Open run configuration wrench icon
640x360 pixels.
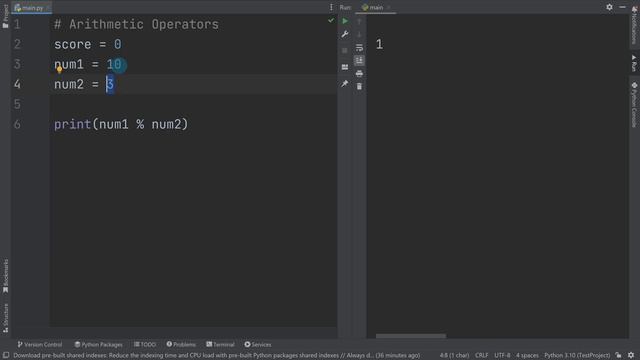(x=345, y=34)
